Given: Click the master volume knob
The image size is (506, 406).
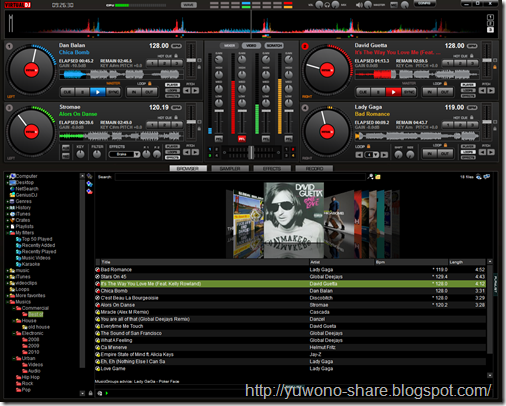Looking at the screenshot, I should coord(368,5).
